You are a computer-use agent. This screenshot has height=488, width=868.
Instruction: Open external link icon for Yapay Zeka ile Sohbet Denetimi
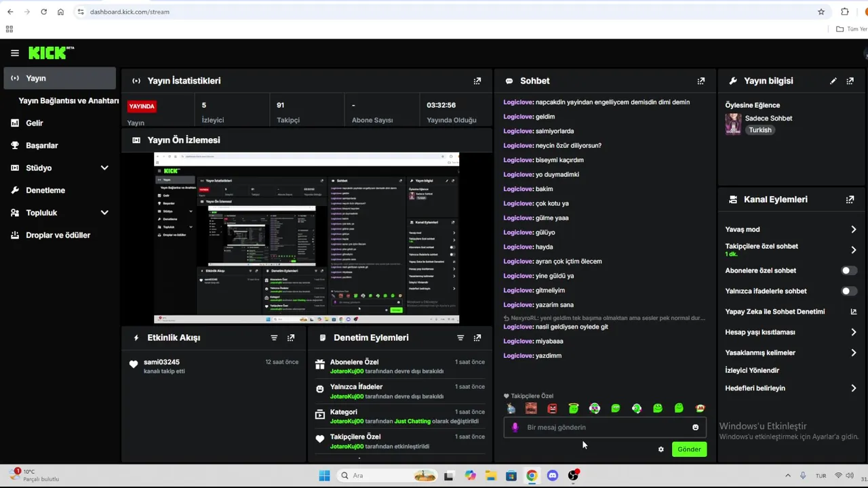click(854, 312)
